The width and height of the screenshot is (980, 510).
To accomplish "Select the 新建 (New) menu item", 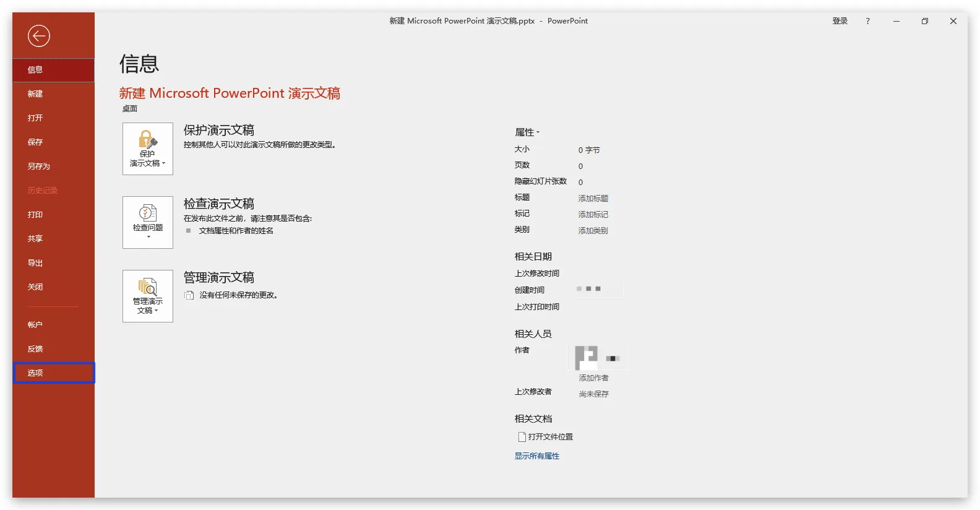I will [35, 94].
